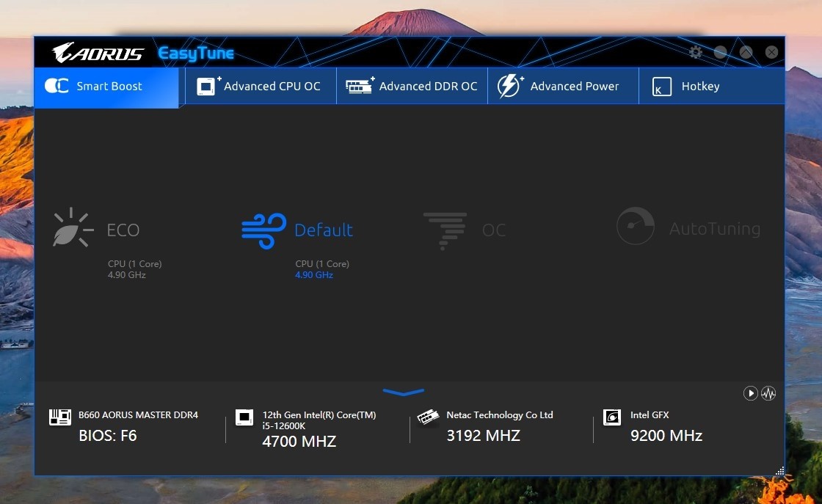Collapse the info panel with blue chevron
Screen dimensions: 822x504
pos(404,392)
